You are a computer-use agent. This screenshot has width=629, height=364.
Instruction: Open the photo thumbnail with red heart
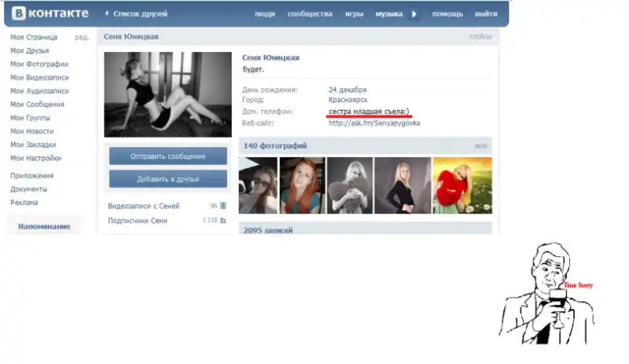tap(462, 186)
